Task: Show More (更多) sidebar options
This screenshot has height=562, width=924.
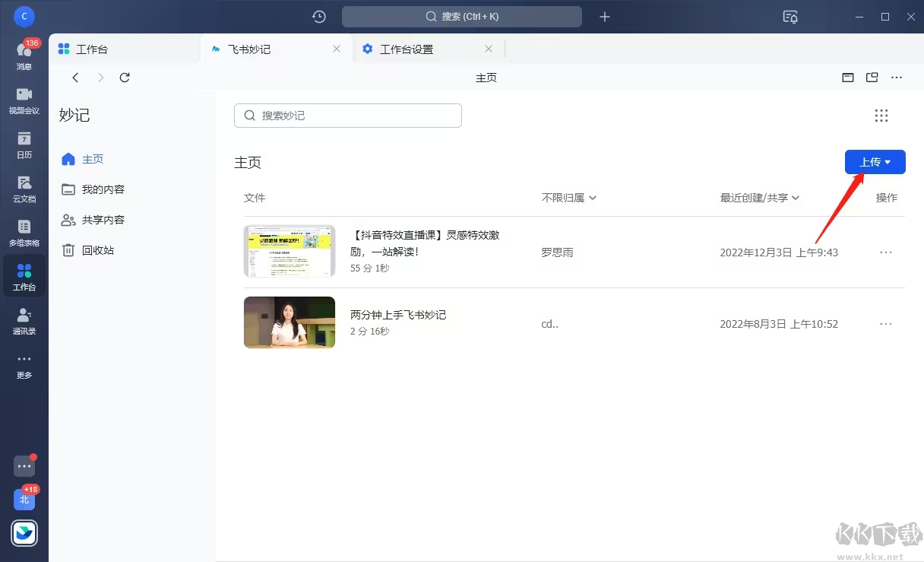Action: pos(24,364)
